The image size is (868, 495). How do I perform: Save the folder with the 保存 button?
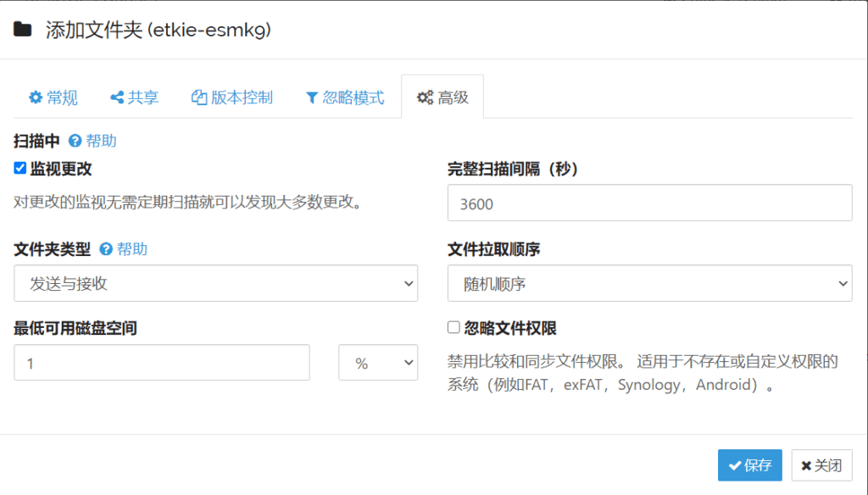click(749, 465)
